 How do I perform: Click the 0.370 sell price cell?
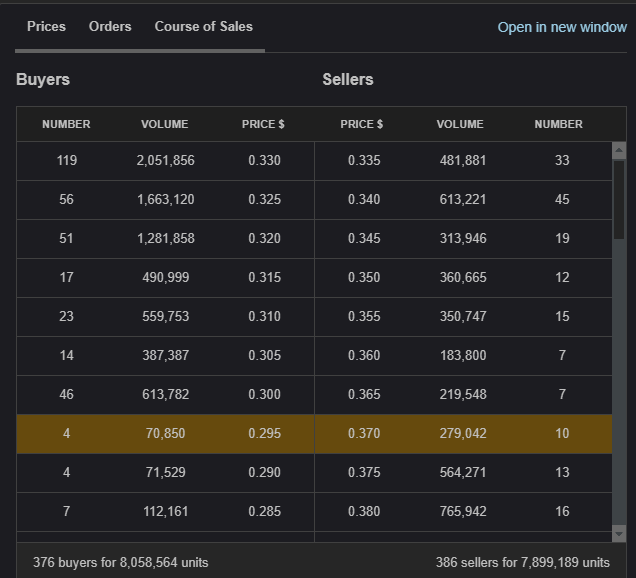pos(364,434)
